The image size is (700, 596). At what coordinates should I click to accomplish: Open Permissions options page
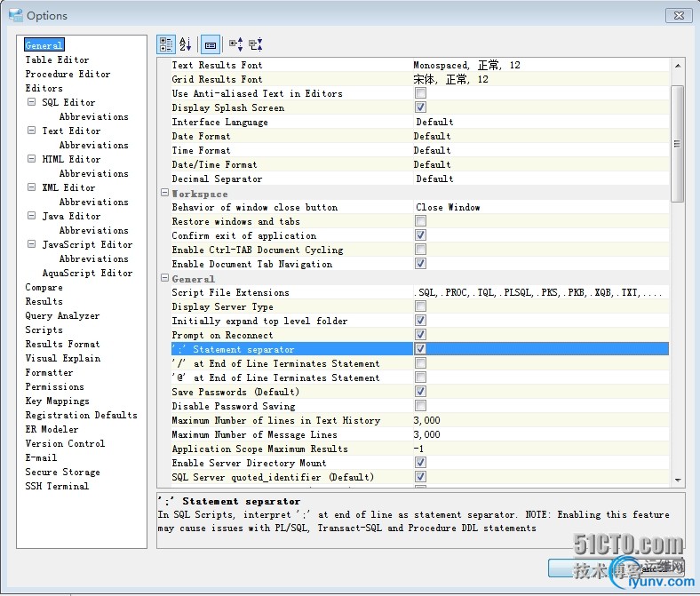pyautogui.click(x=54, y=386)
